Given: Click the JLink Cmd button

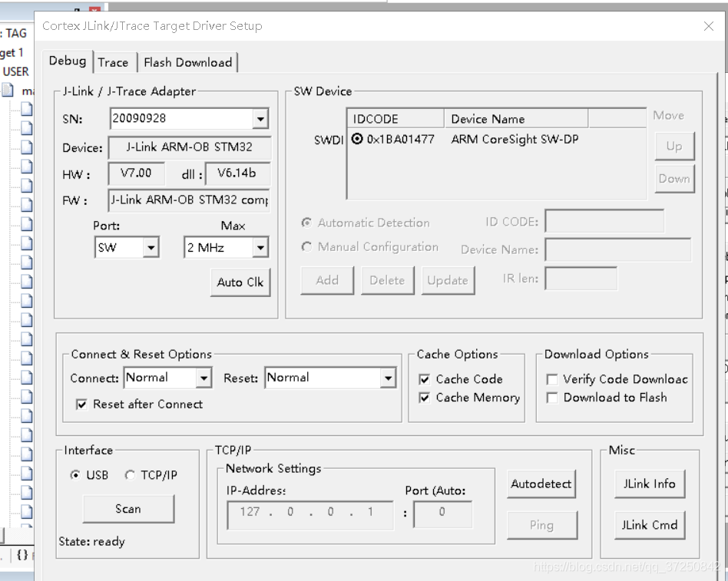Looking at the screenshot, I should pyautogui.click(x=649, y=525).
